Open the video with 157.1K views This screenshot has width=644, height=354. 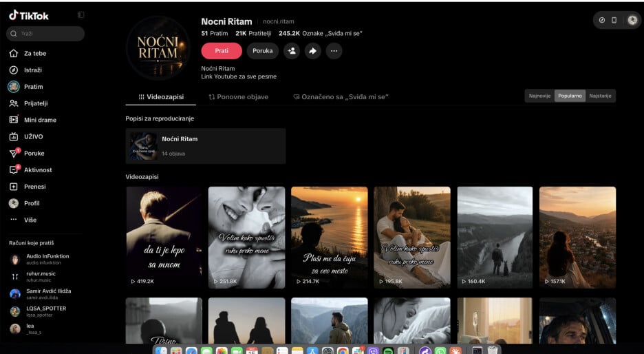[577, 237]
